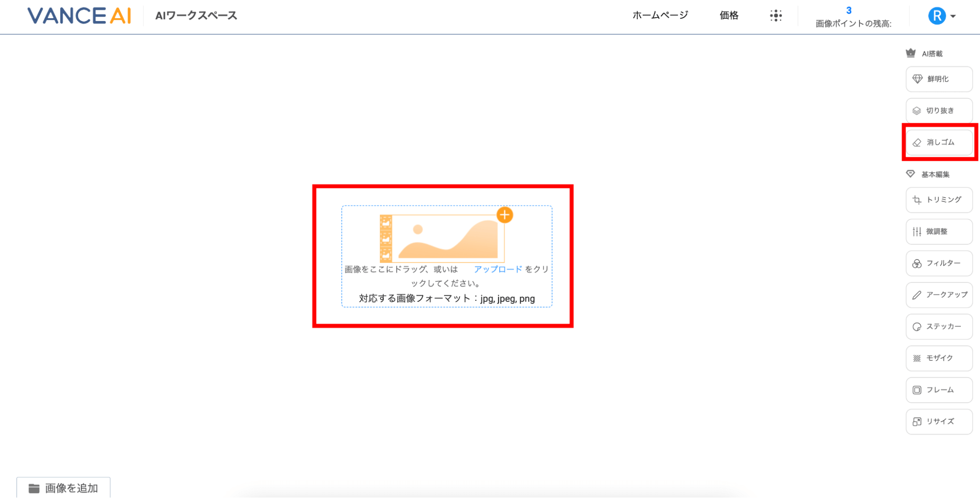Screen dimensions: 980x498
Task: Open the 切り抜き (cutout) tool
Action: 938,110
